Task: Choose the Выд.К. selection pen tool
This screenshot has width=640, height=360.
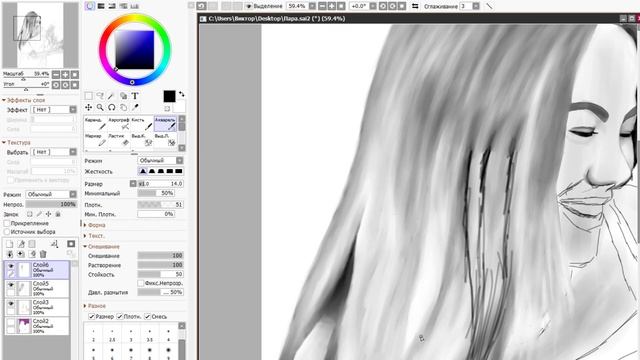Action: point(142,140)
